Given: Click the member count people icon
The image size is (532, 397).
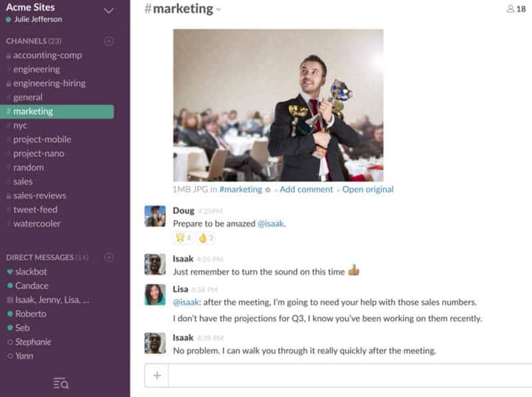Looking at the screenshot, I should coord(510,9).
